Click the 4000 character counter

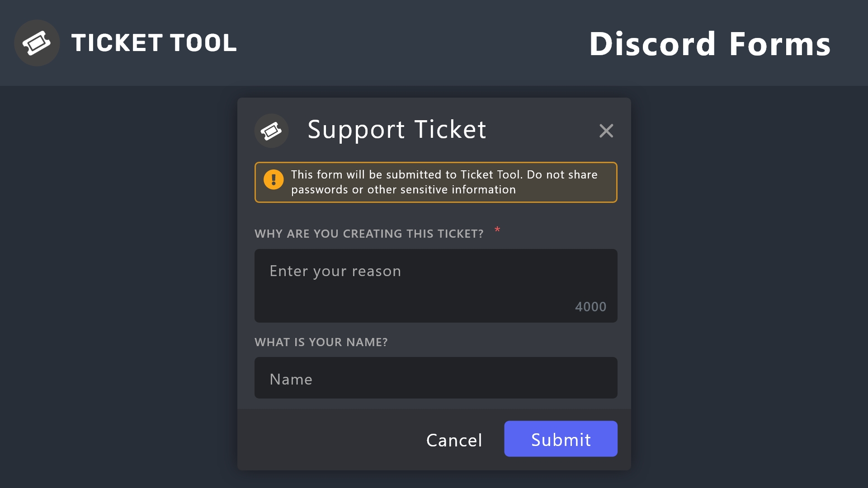[590, 307]
